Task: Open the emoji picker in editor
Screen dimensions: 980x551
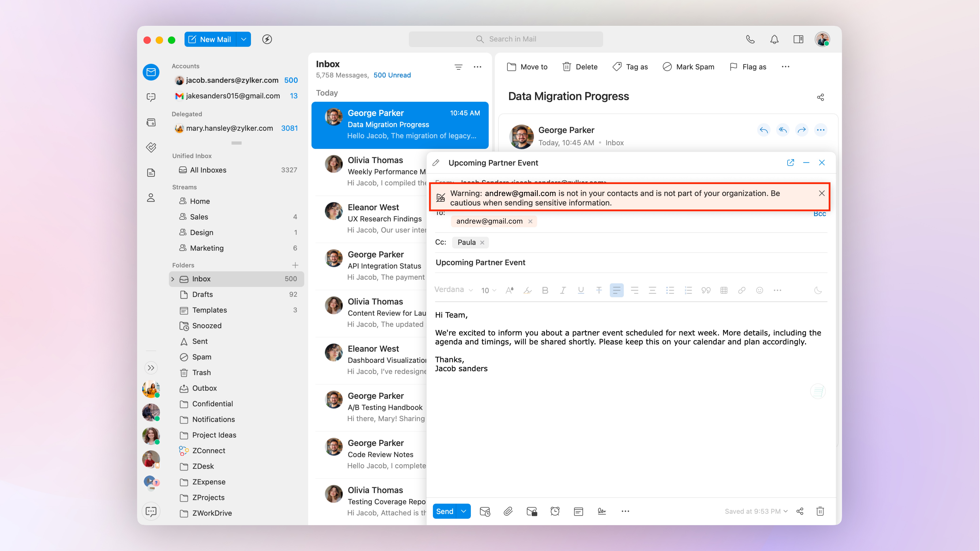Action: coord(760,290)
